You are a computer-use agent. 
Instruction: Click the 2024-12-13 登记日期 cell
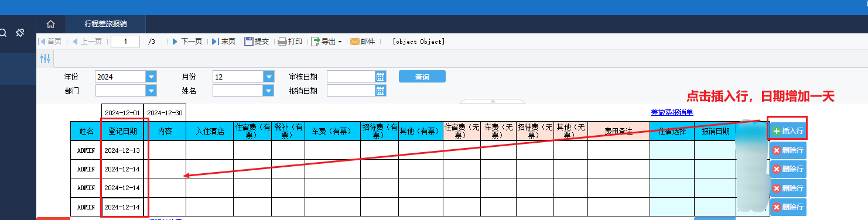click(122, 150)
